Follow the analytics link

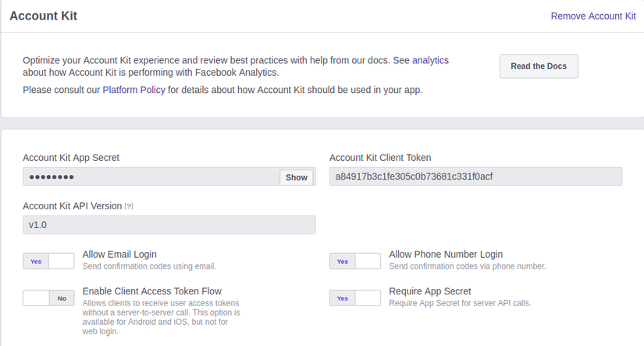pos(430,60)
